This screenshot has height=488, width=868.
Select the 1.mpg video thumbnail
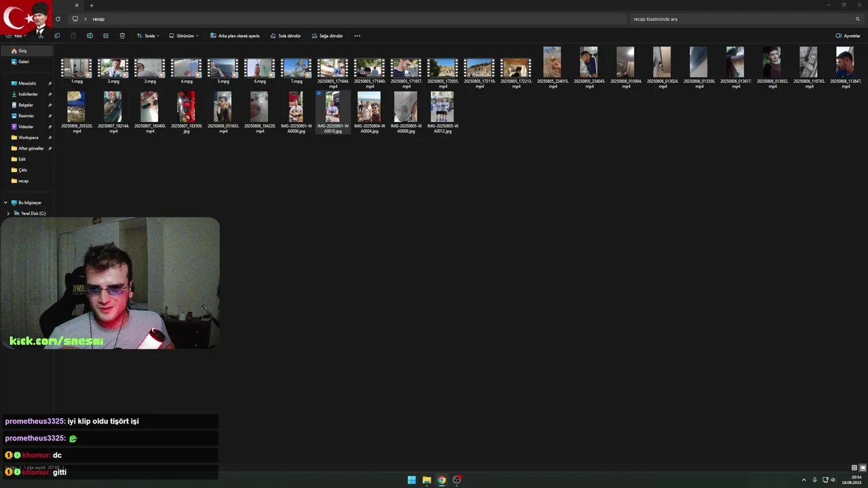[77, 68]
